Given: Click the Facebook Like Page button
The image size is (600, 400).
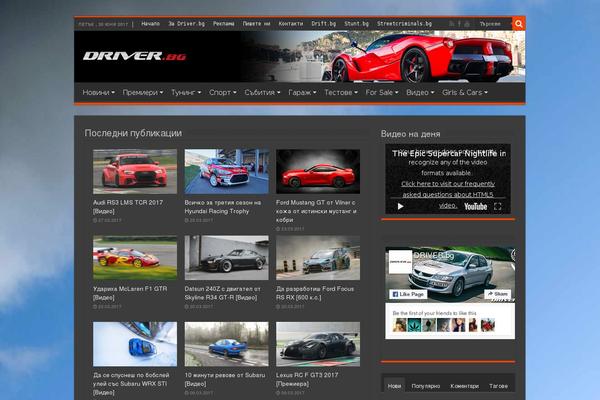Looking at the screenshot, I should pyautogui.click(x=408, y=294).
